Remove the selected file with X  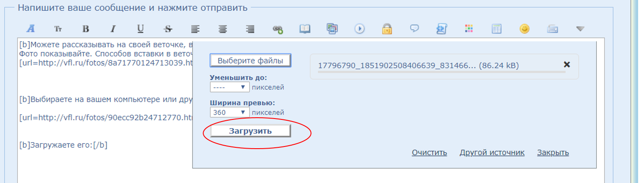tap(567, 64)
